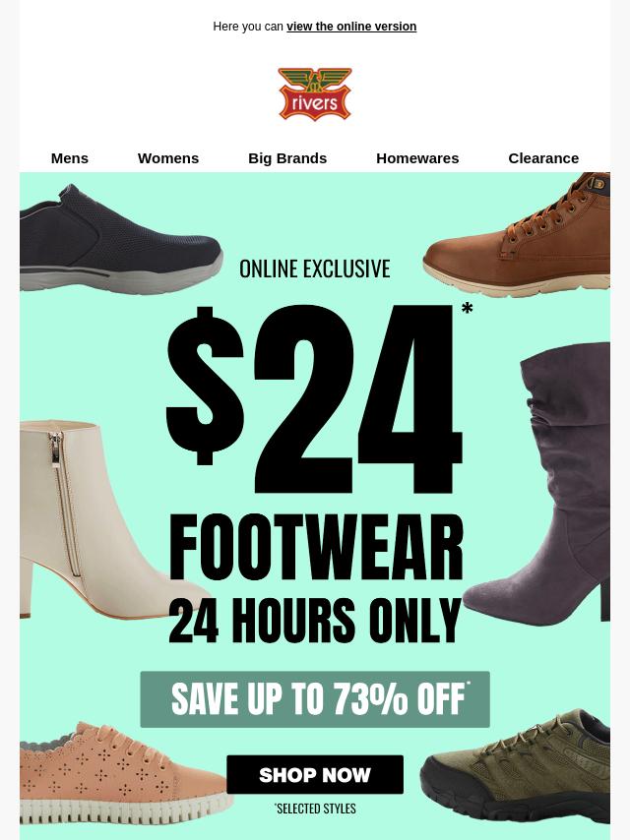630x840 pixels.
Task: Click the 24 Hours Only text
Action: click(x=315, y=621)
